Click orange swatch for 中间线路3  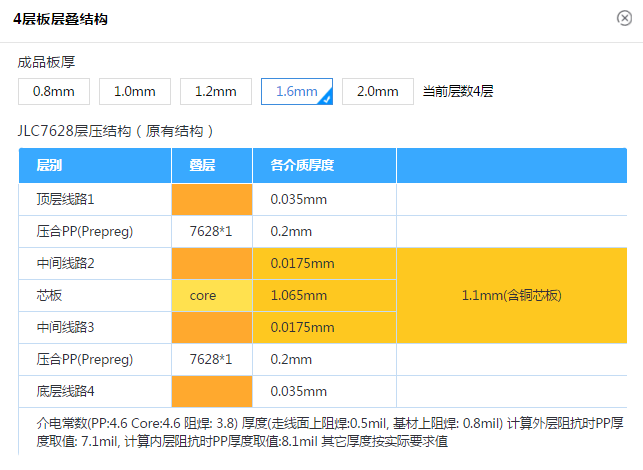coord(212,327)
